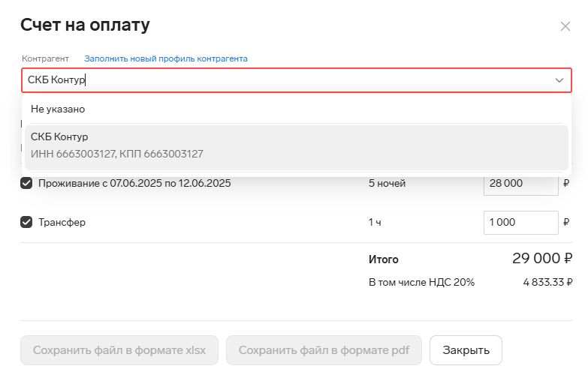
Task: Select the "Не указано" option
Action: tap(296, 109)
